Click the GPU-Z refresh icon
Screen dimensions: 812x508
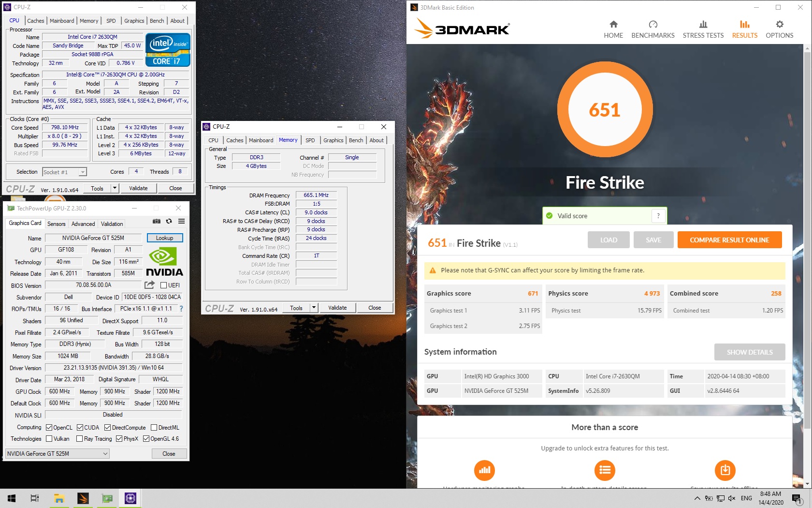click(169, 221)
